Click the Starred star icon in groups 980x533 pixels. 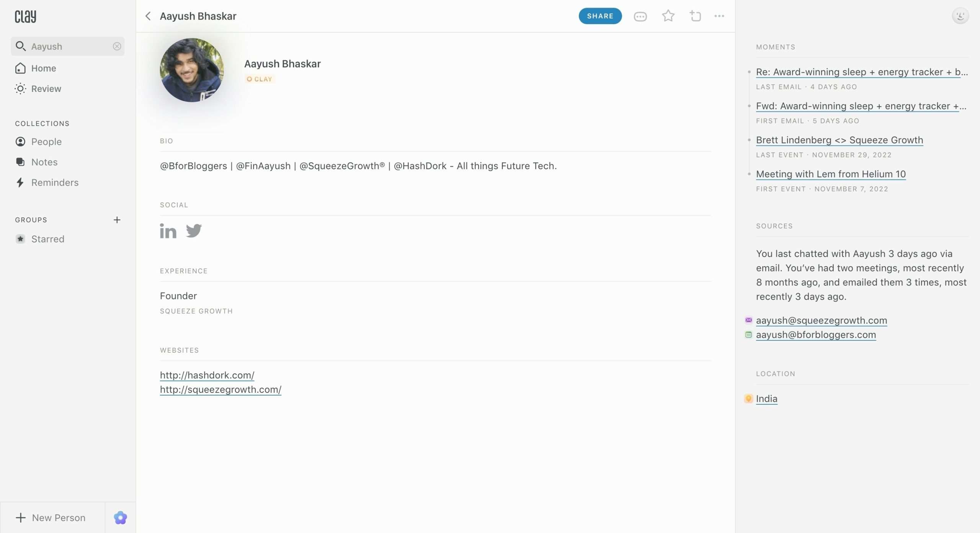coord(21,239)
